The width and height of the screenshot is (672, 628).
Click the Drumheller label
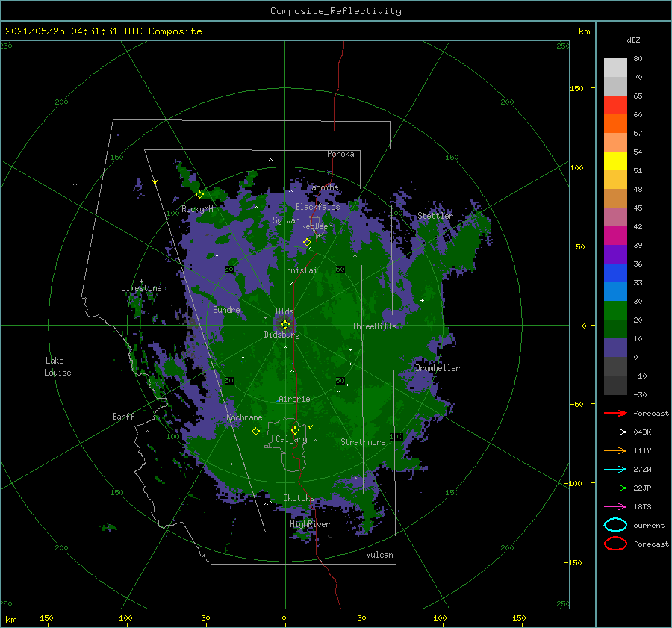[438, 368]
